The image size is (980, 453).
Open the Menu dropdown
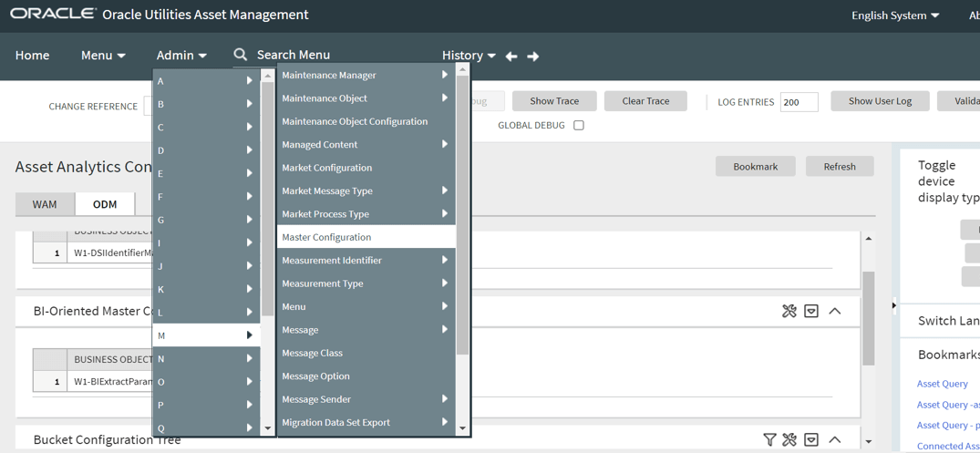[103, 55]
